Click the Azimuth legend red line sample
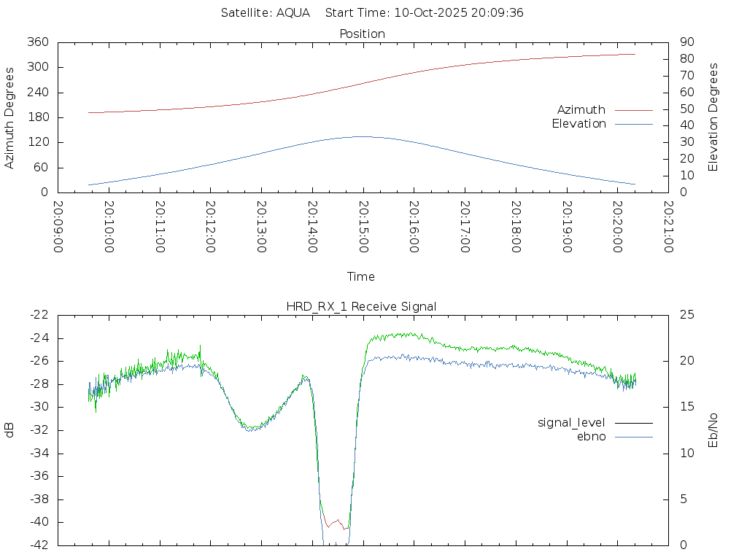 [x=633, y=110]
